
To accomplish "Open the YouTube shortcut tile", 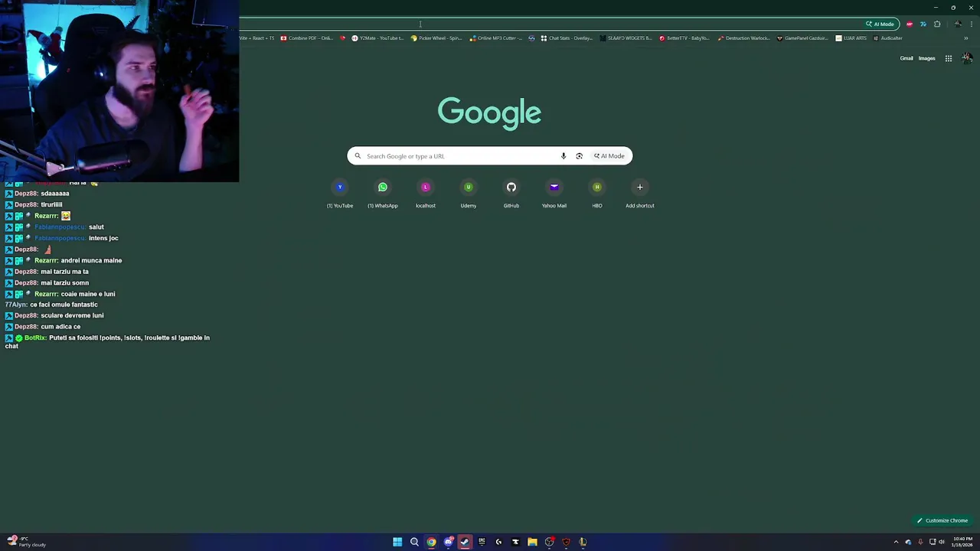I will click(x=340, y=194).
